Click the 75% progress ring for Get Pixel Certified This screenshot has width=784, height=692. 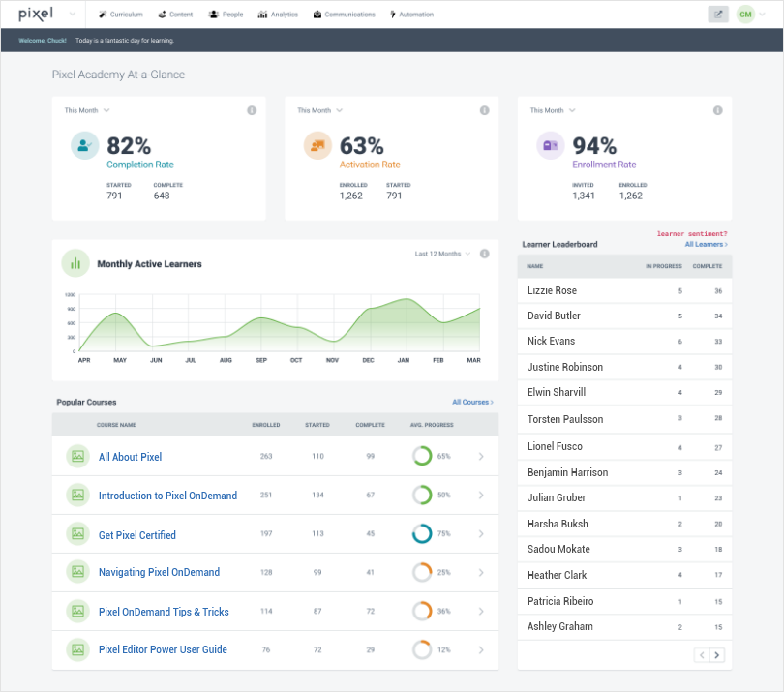click(422, 533)
